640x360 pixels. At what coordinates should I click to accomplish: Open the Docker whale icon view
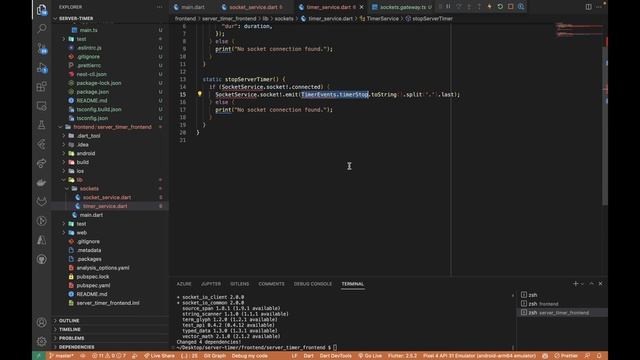coord(42,182)
